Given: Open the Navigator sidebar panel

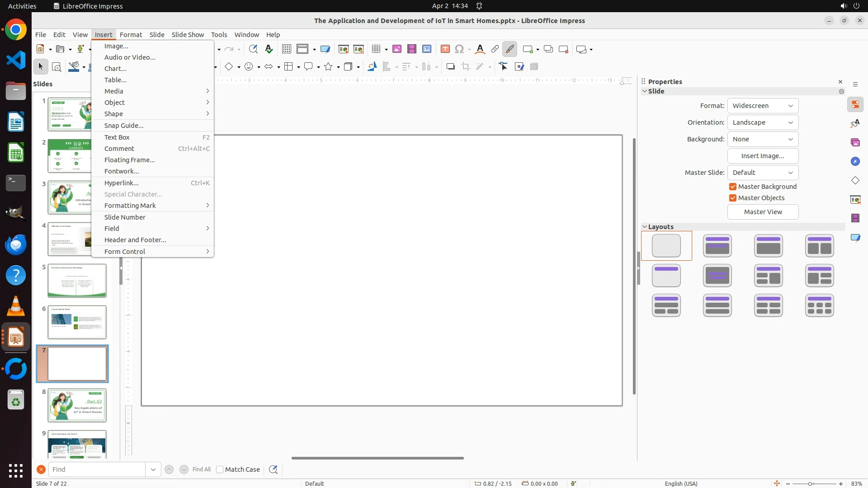Looking at the screenshot, I should [855, 162].
